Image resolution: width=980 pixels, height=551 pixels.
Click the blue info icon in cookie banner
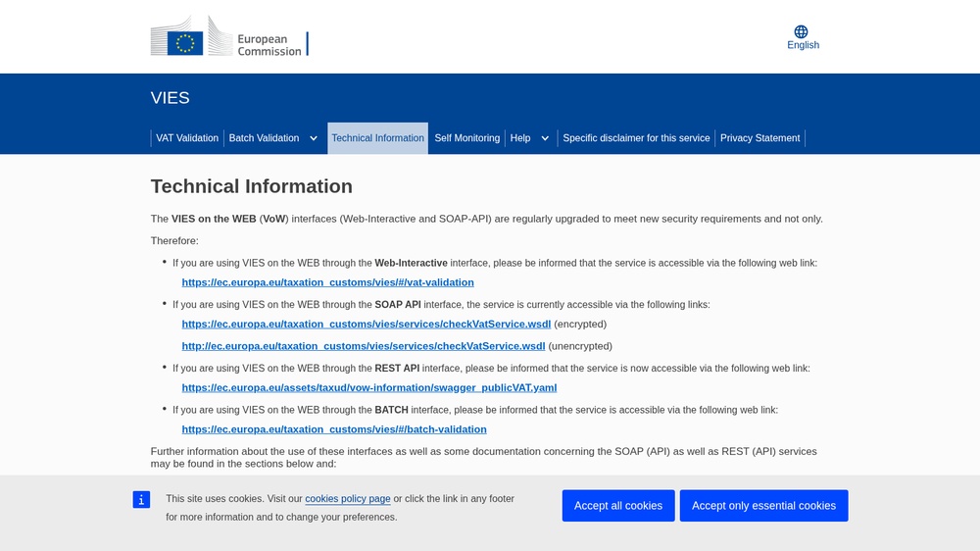pos(141,499)
